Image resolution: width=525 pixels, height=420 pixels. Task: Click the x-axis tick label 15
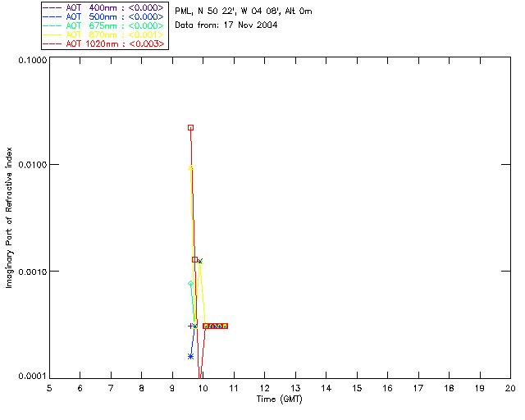point(357,388)
